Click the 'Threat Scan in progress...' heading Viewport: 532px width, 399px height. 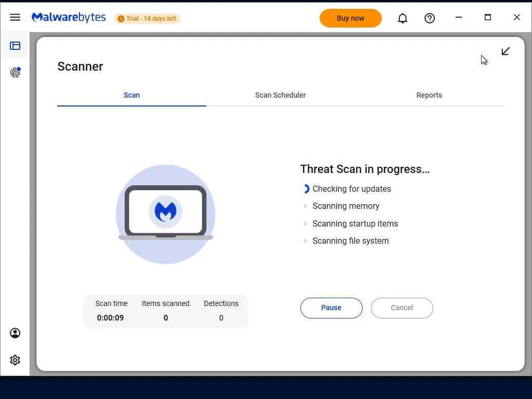tap(365, 169)
